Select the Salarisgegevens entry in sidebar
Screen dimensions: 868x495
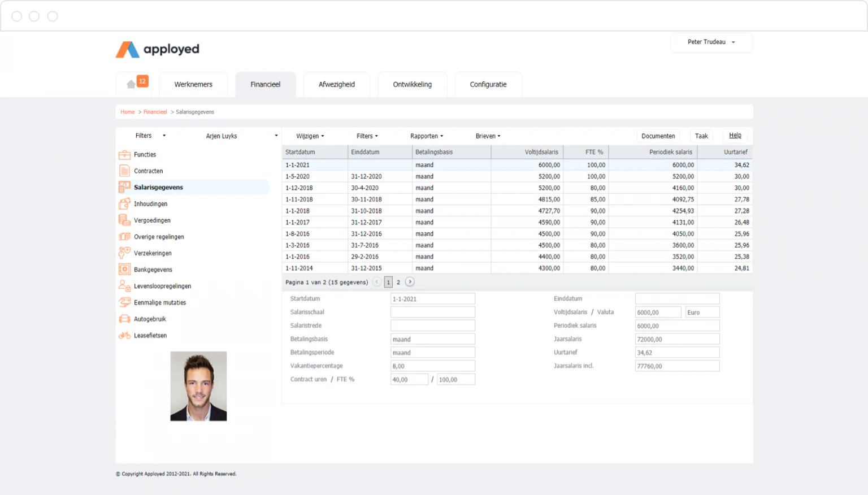click(x=158, y=187)
